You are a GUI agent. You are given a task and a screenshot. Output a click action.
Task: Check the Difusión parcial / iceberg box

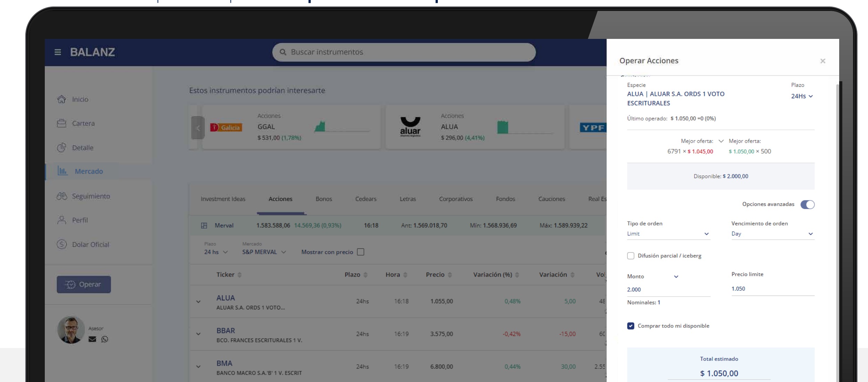click(x=631, y=256)
